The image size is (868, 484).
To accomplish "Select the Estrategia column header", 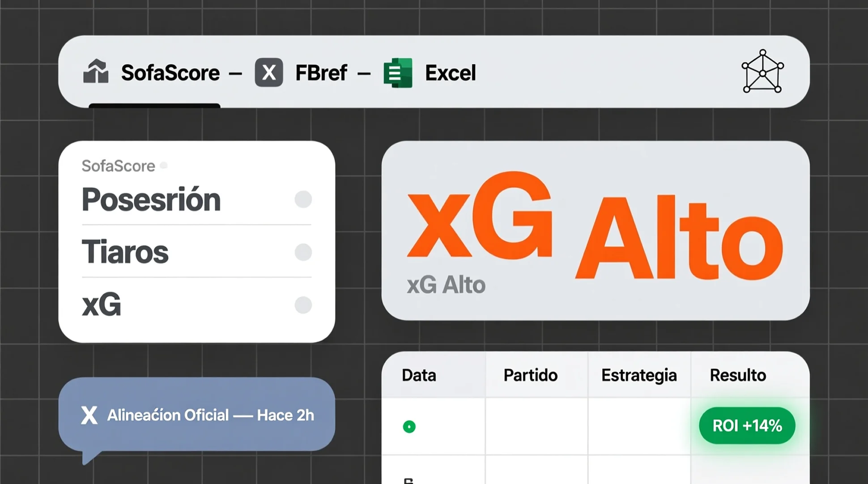I will [639, 375].
